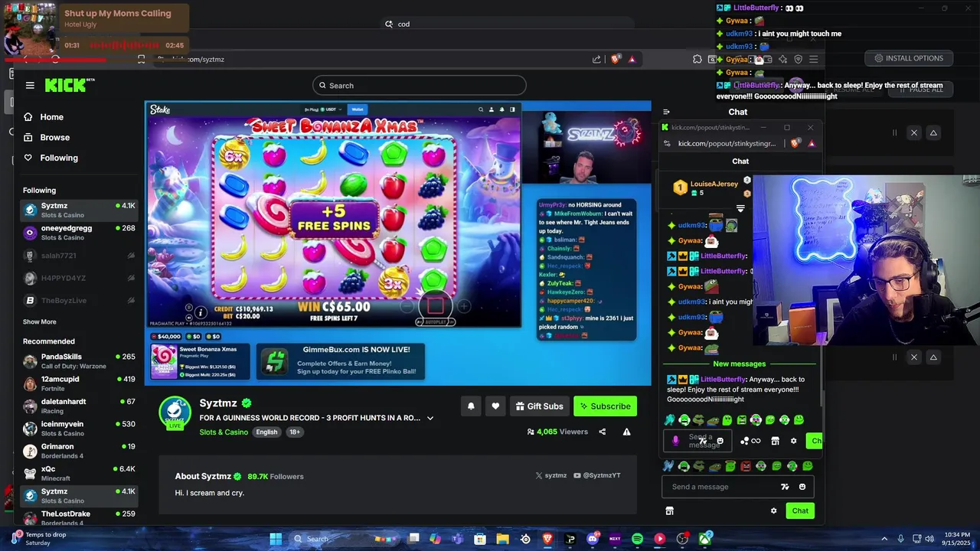Pick the red angry emote in the lower emote row

pyautogui.click(x=746, y=466)
